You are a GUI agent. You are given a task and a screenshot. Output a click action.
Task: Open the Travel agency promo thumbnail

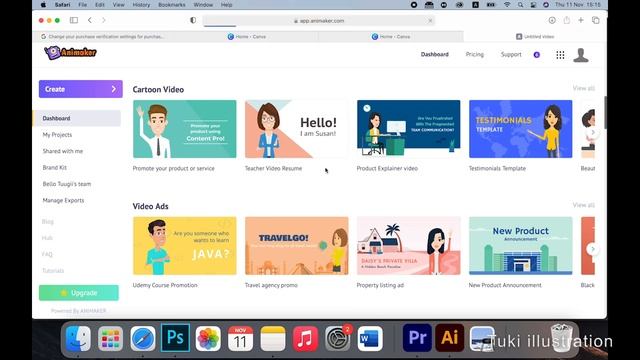[297, 246]
